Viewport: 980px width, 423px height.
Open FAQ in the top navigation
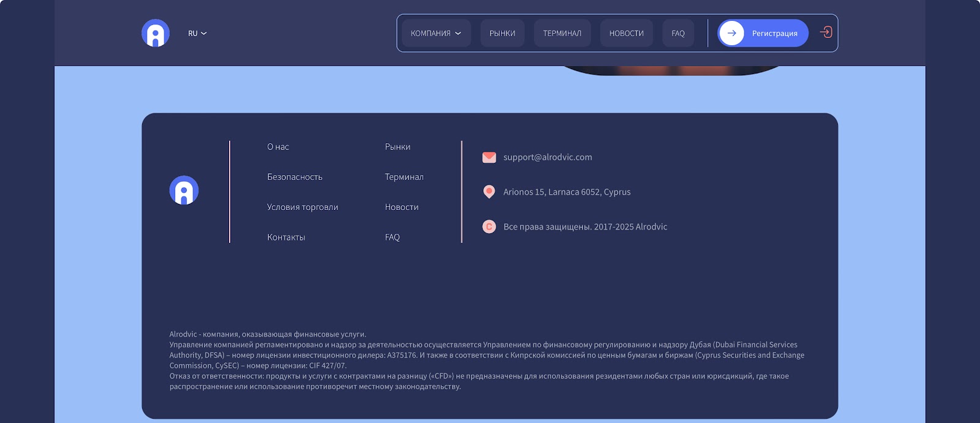point(678,33)
